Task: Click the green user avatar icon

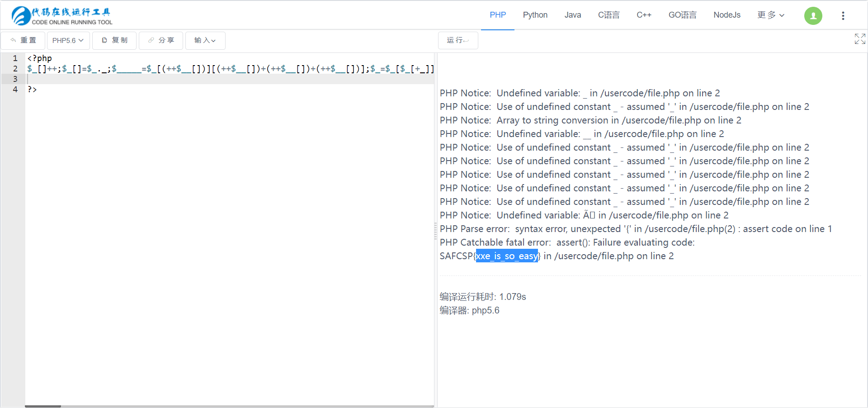Action: [x=813, y=16]
